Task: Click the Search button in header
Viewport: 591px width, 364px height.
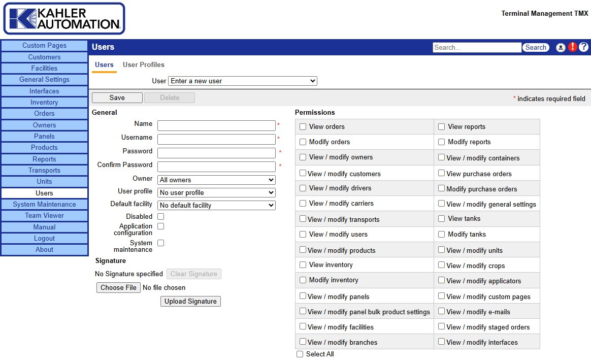Action: pyautogui.click(x=536, y=48)
